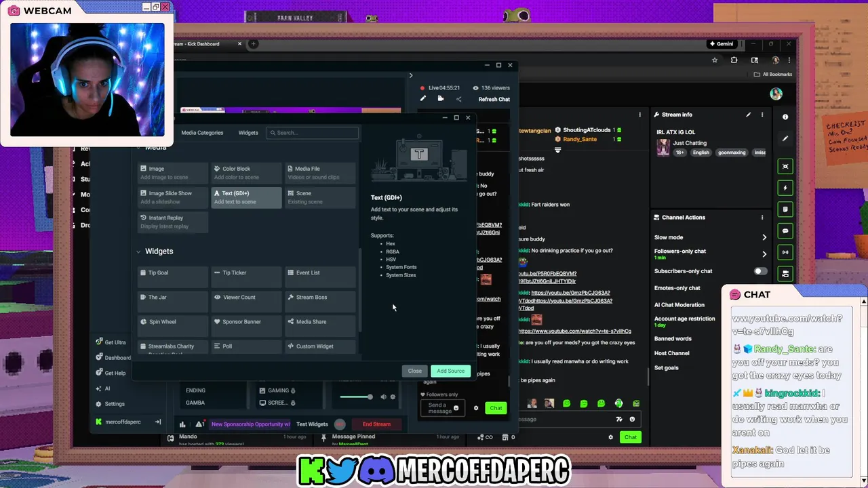Toggle Subscribers-only chat switch
868x488 pixels.
pos(760,271)
